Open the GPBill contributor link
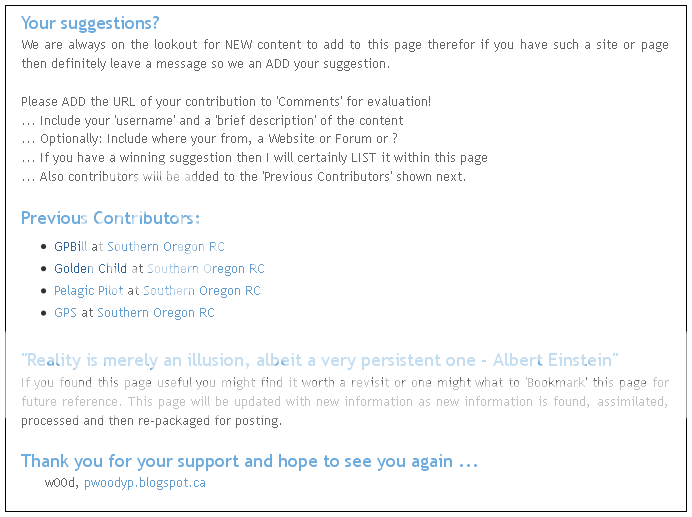Screen dimensions: 692x517 click(71, 247)
